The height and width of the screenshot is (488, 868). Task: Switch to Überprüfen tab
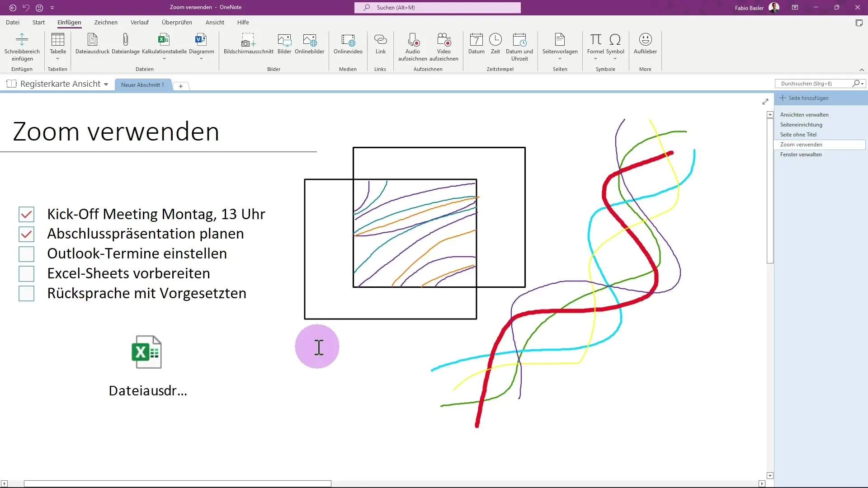[x=177, y=22]
